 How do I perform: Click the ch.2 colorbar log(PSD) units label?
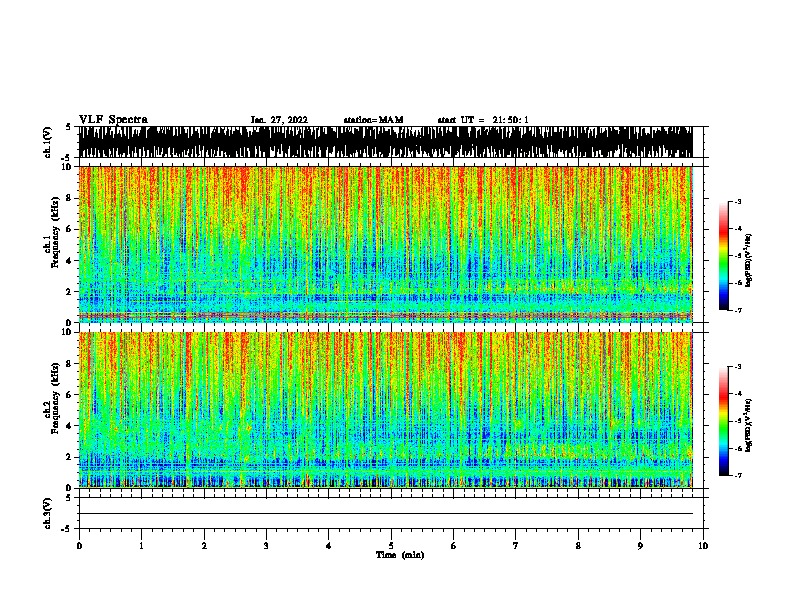749,425
